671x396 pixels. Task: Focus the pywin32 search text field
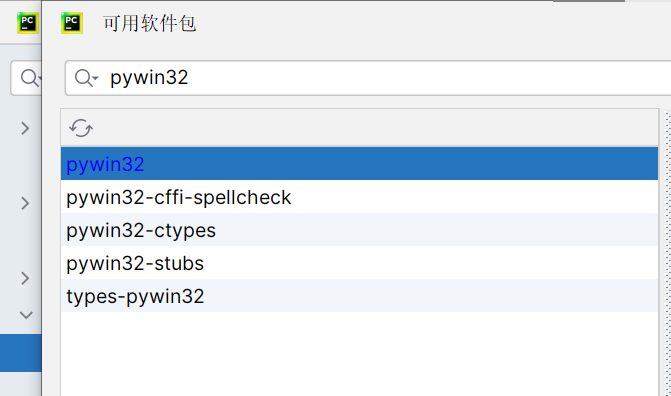pyautogui.click(x=368, y=78)
